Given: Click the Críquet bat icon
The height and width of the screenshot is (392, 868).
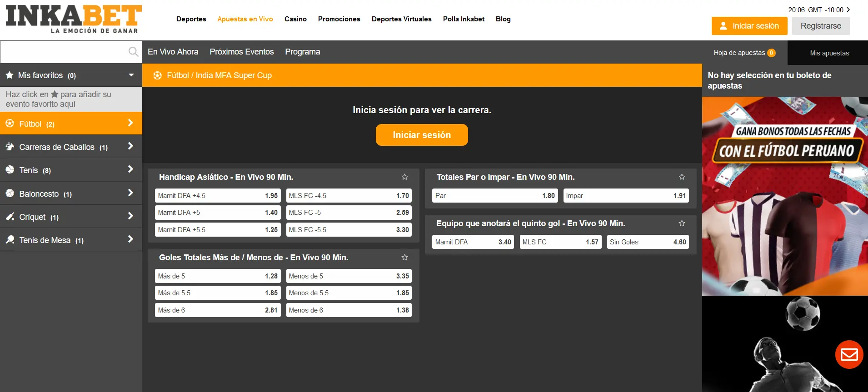Looking at the screenshot, I should pyautogui.click(x=10, y=217).
